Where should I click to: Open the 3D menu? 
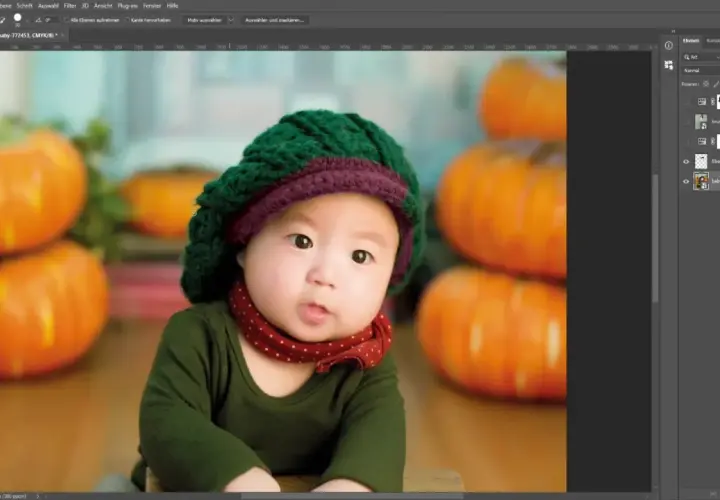85,6
